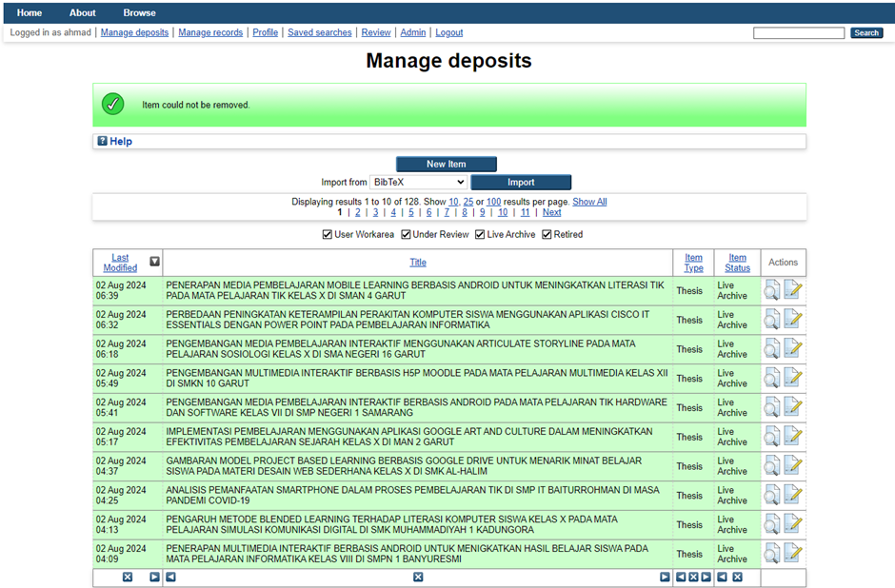The height and width of the screenshot is (588, 895).
Task: Go to the About menu item
Action: point(83,12)
